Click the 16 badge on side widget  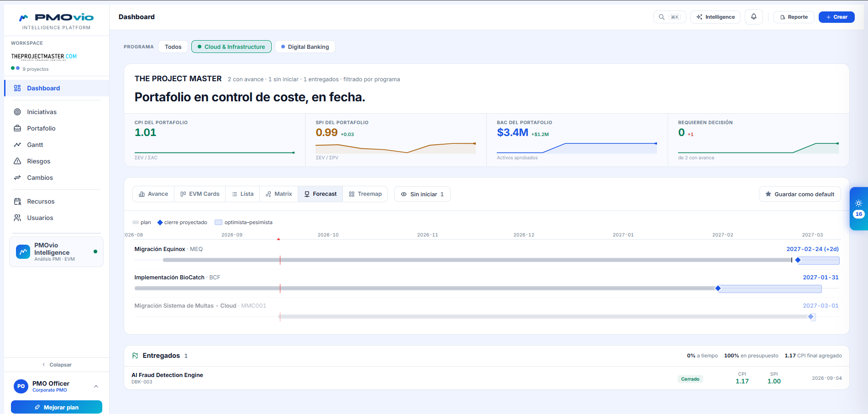click(x=858, y=214)
